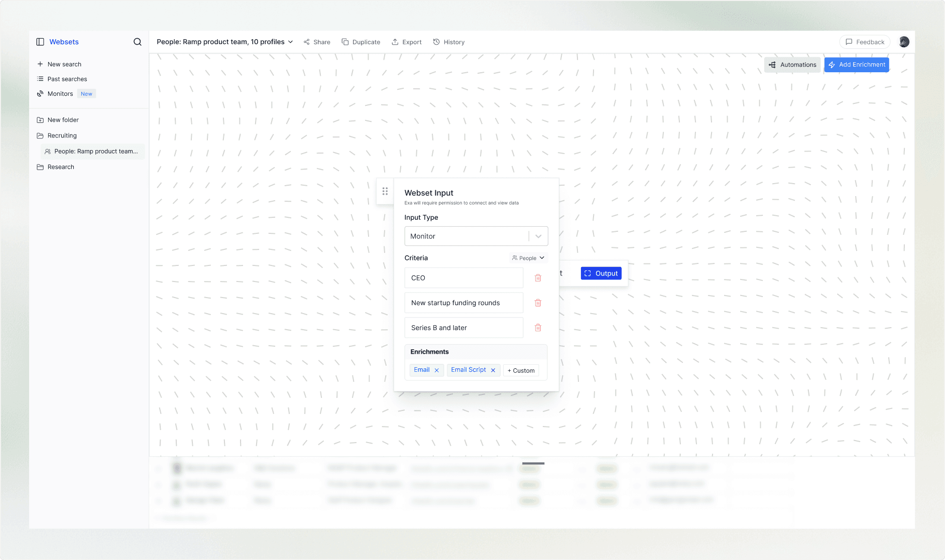This screenshot has width=945, height=560.
Task: Click the Output frame icon
Action: (x=587, y=273)
